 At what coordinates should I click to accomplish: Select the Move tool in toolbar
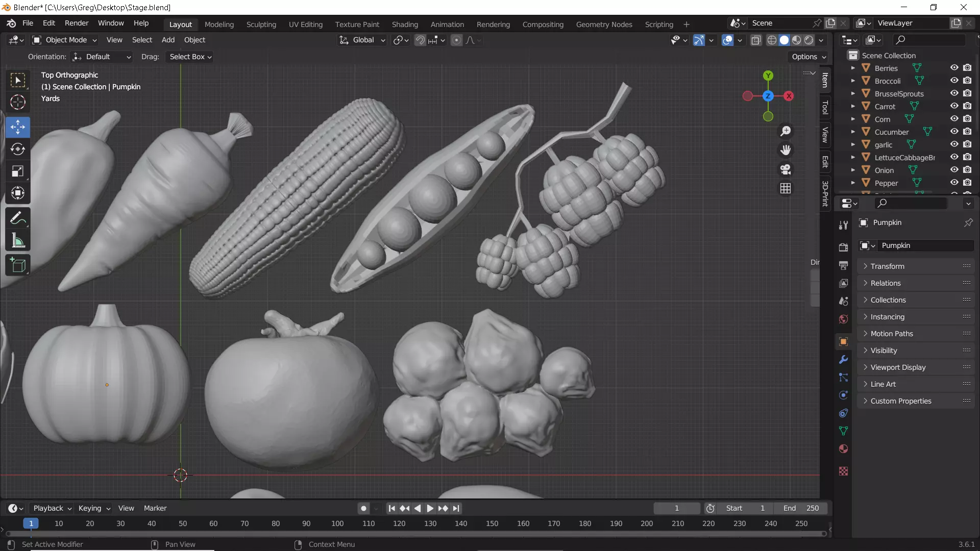(18, 127)
